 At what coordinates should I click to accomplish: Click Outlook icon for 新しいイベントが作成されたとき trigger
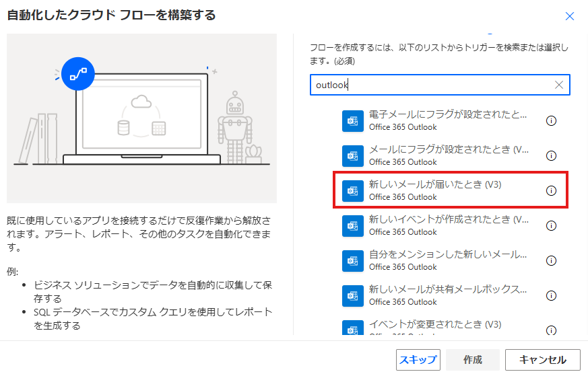coord(352,226)
